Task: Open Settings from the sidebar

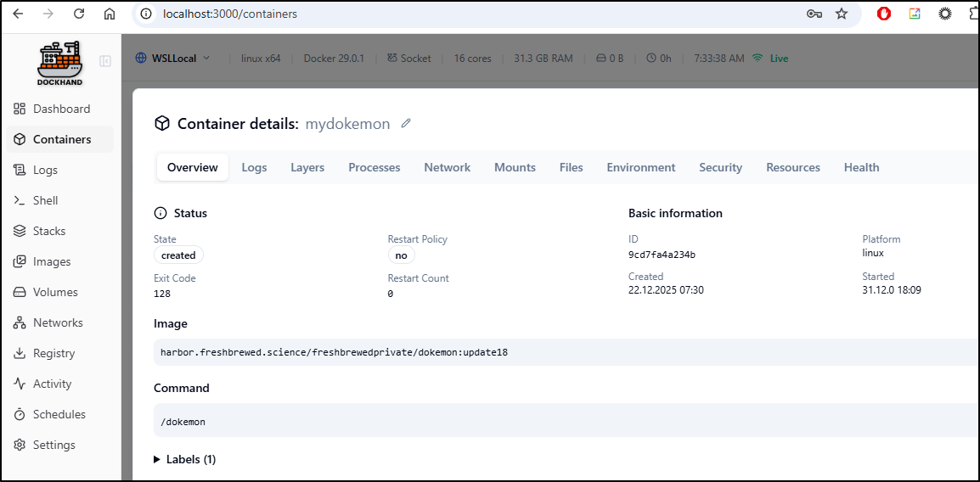Action: coord(54,445)
